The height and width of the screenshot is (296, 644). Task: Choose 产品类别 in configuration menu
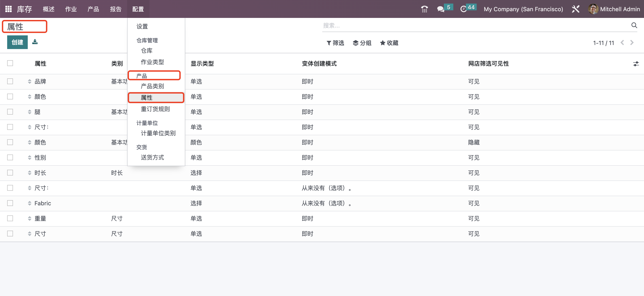[152, 86]
